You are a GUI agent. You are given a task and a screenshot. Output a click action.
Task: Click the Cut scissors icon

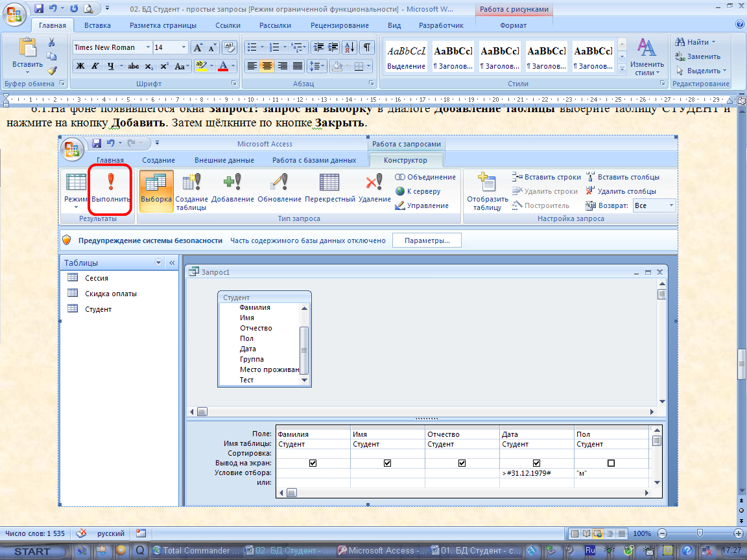click(x=51, y=42)
